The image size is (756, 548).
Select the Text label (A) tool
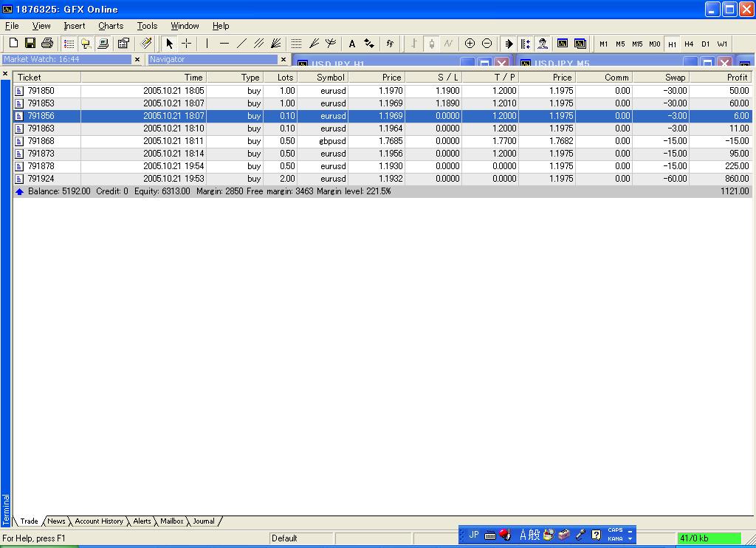pos(352,44)
